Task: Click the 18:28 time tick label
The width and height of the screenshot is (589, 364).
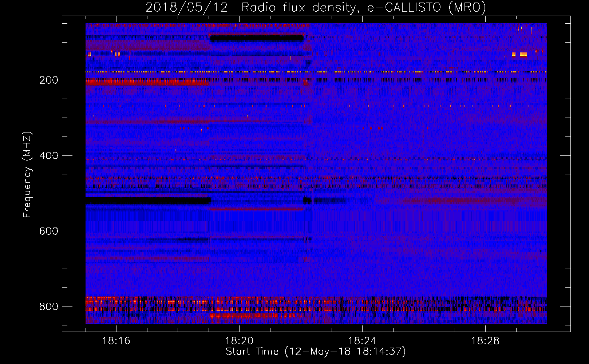Action: (x=485, y=341)
